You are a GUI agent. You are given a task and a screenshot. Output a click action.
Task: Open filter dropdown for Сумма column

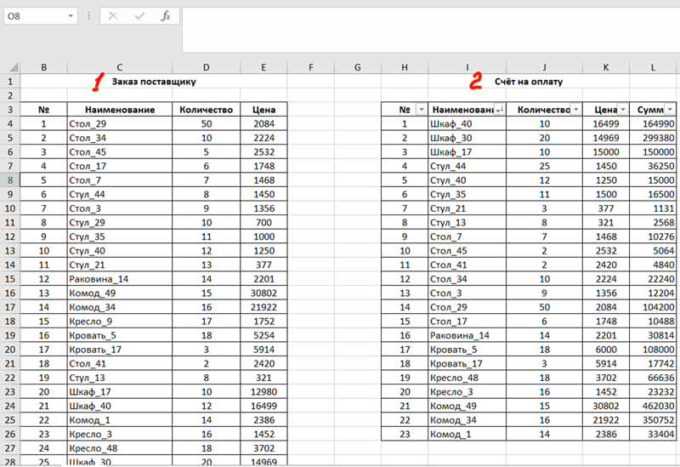coord(670,110)
